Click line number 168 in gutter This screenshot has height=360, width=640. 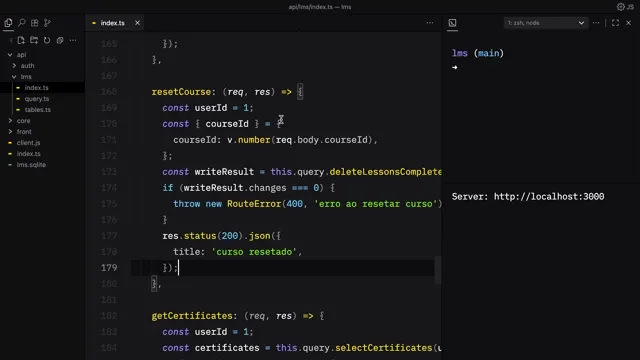point(109,91)
